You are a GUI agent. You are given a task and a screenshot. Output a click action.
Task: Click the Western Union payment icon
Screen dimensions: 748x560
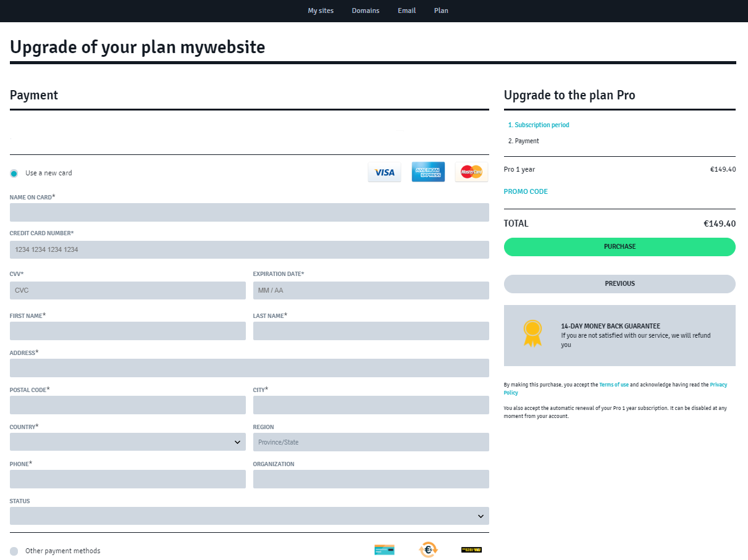471,550
